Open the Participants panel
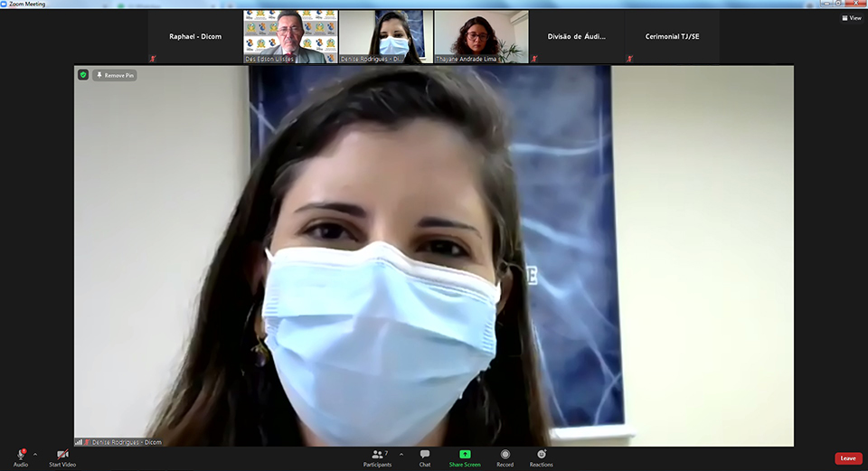The height and width of the screenshot is (471, 868). tap(377, 454)
